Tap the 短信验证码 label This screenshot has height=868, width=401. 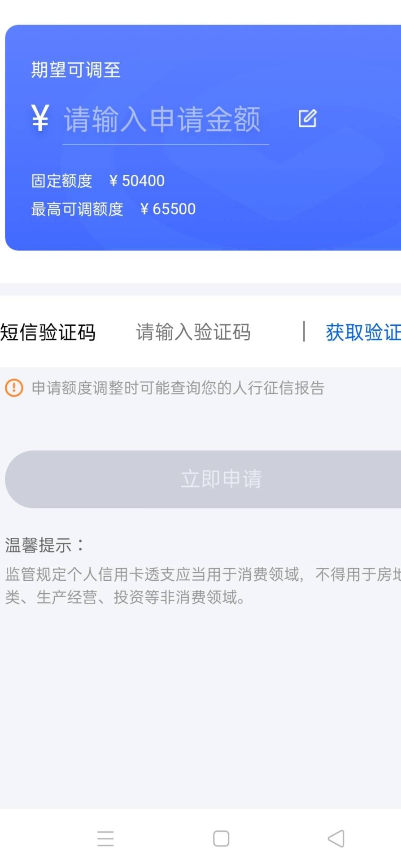pos(48,332)
